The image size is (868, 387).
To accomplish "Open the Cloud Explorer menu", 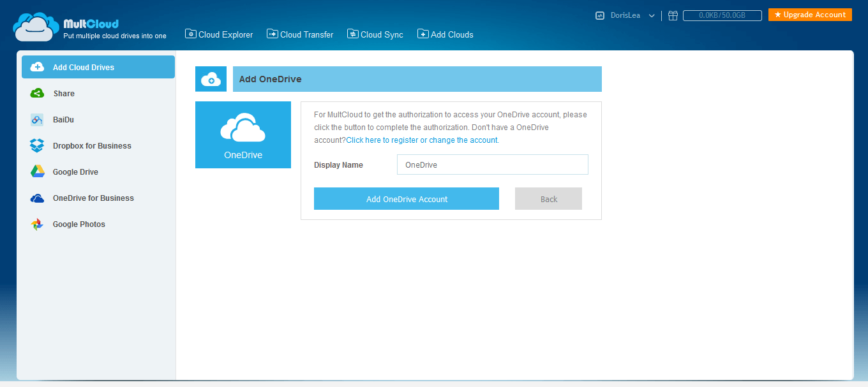I will 219,34.
